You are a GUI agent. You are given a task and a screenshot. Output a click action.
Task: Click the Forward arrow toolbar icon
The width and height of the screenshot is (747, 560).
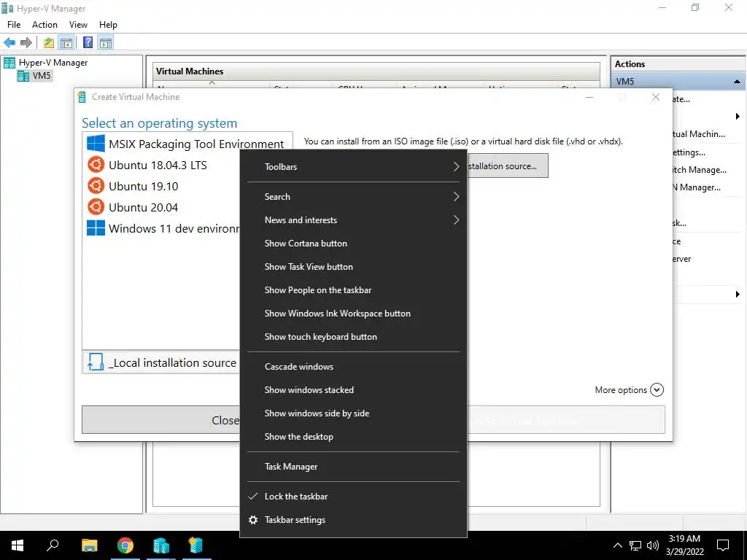[x=26, y=43]
